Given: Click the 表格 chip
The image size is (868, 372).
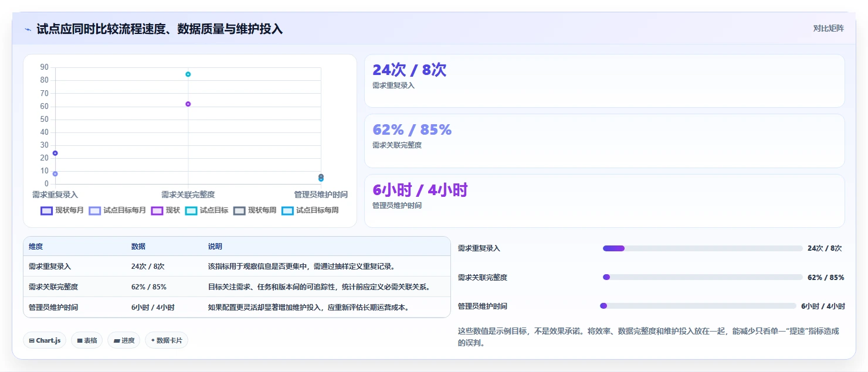Looking at the screenshot, I should 87,340.
